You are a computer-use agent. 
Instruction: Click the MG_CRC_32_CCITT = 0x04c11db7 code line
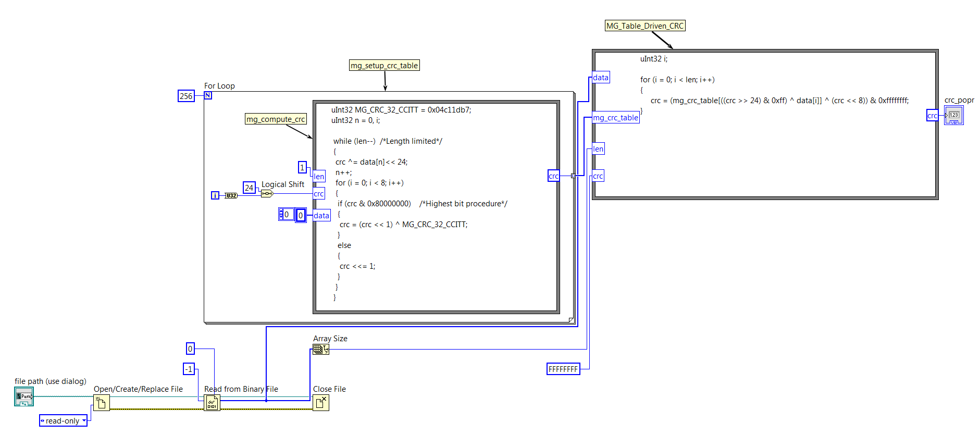[401, 110]
